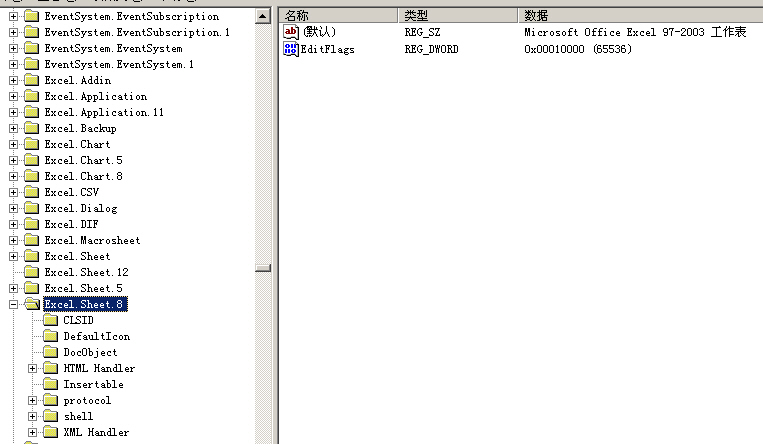This screenshot has height=444, width=763.
Task: Expand the XML Handler subkey
Action: pos(33,432)
